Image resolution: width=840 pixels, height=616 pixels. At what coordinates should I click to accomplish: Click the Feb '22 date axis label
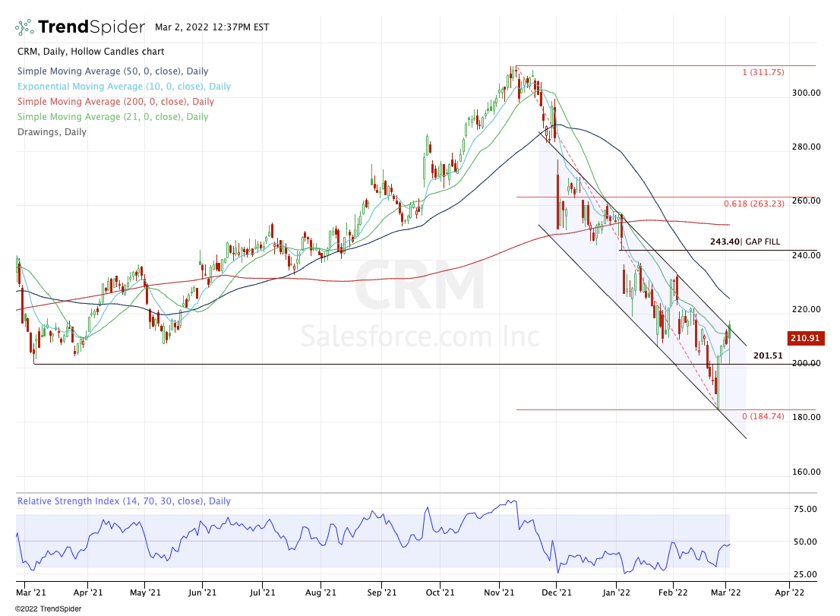click(673, 592)
